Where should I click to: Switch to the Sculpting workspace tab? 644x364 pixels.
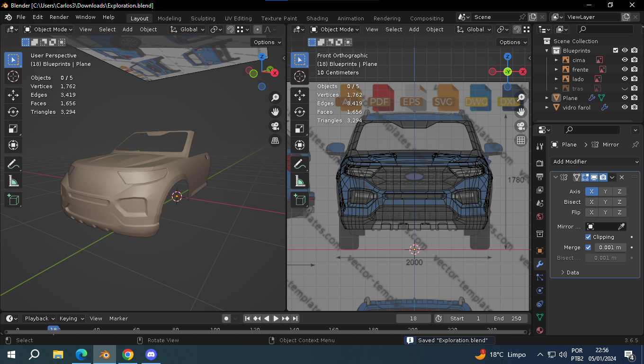point(203,18)
